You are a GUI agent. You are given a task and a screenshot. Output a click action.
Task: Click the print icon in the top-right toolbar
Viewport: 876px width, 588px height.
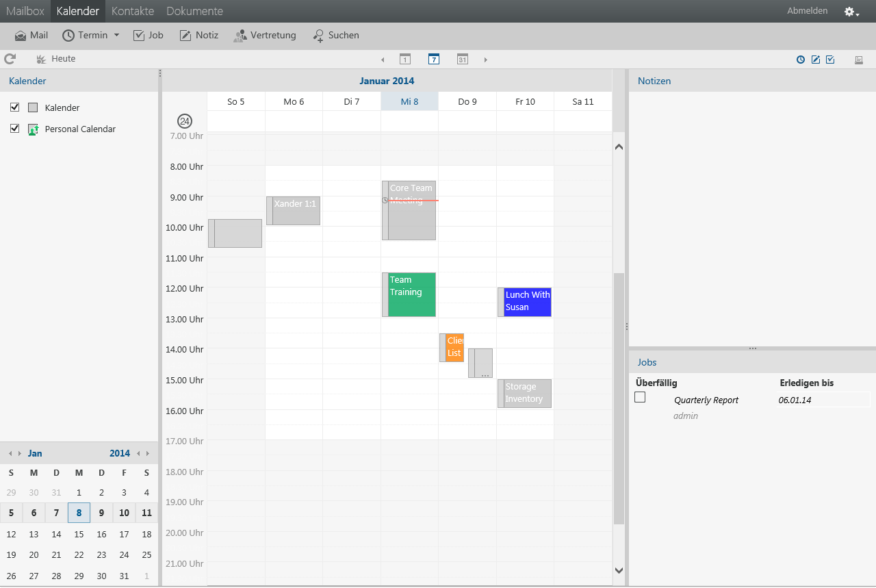tap(858, 60)
